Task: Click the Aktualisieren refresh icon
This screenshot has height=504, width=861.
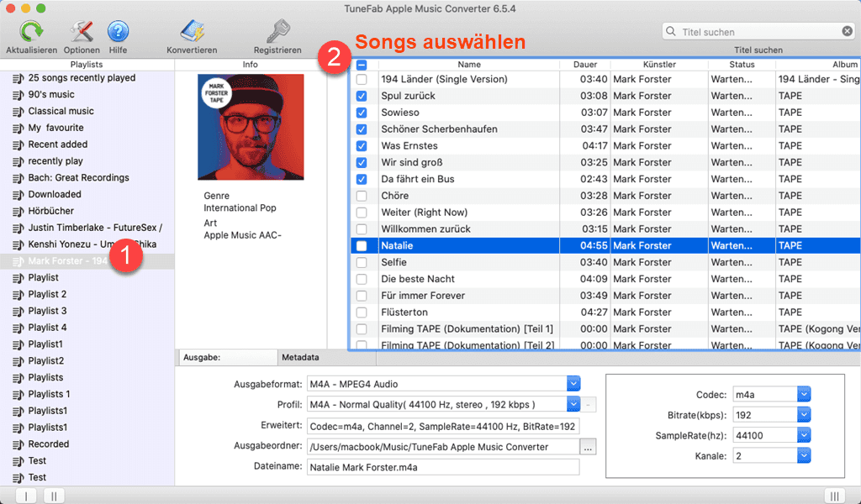Action: click(31, 33)
